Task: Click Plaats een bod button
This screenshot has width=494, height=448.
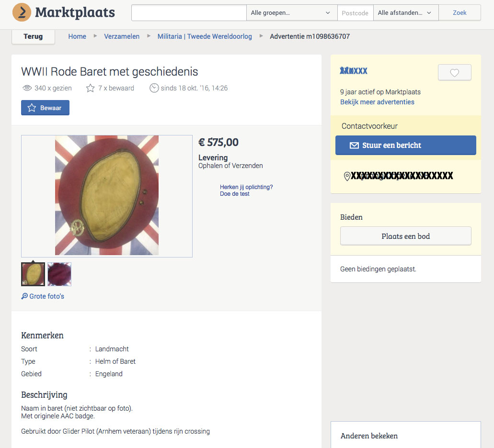Action: click(x=405, y=236)
